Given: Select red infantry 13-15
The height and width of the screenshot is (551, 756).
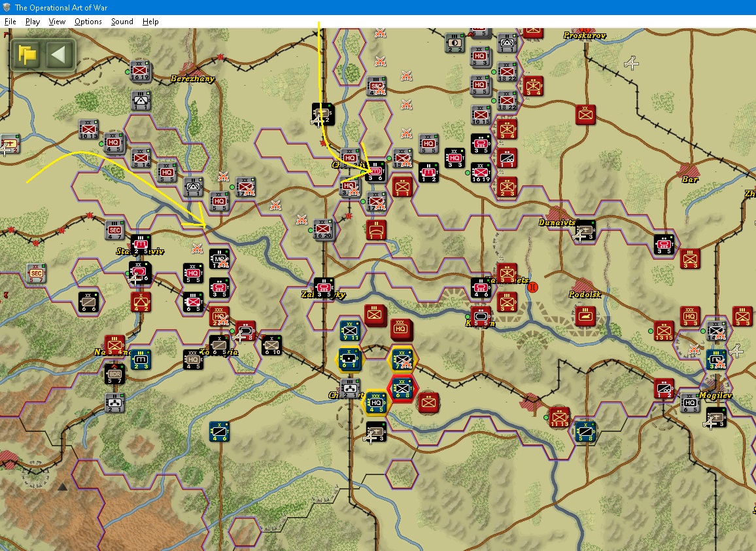Looking at the screenshot, I should [664, 331].
